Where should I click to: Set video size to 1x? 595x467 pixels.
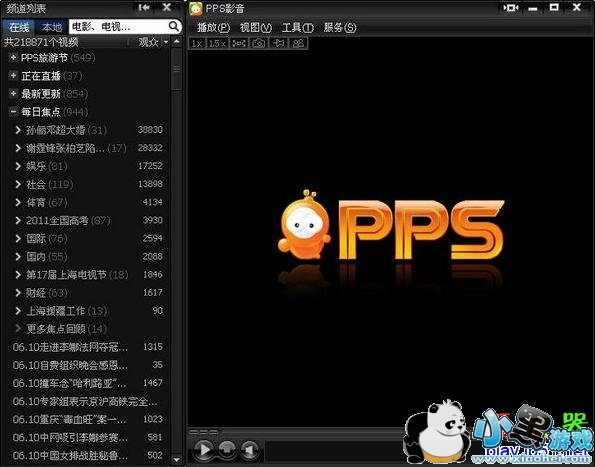pyautogui.click(x=197, y=43)
